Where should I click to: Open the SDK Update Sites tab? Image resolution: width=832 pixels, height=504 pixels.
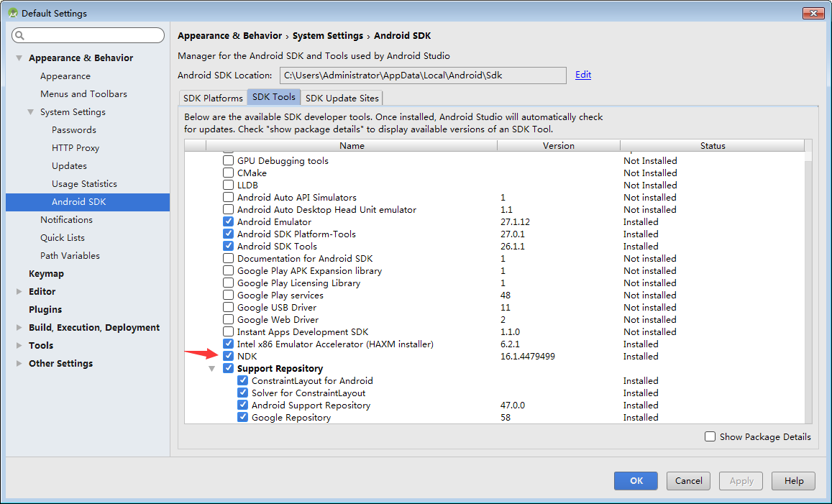(x=342, y=98)
